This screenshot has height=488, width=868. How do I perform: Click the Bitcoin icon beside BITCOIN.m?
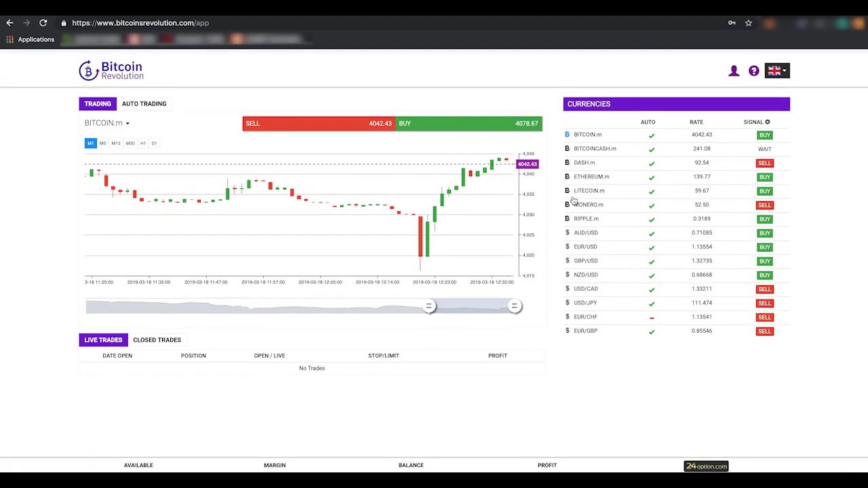point(568,134)
